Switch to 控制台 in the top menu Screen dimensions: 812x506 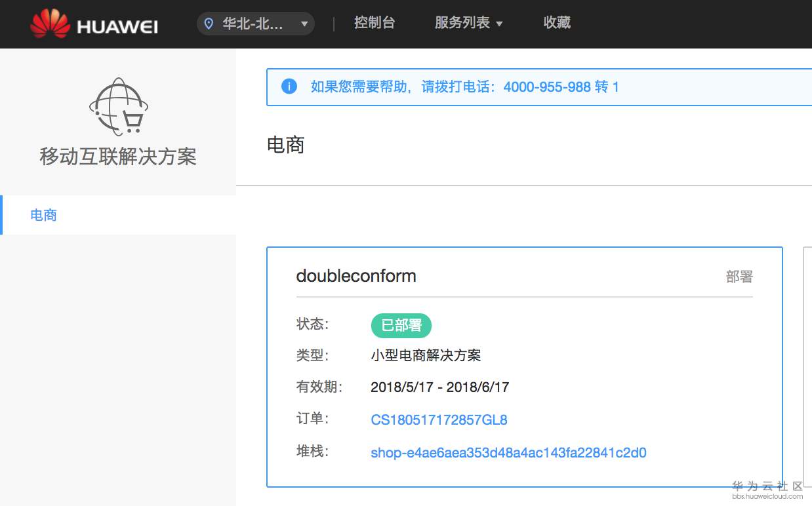pyautogui.click(x=375, y=22)
